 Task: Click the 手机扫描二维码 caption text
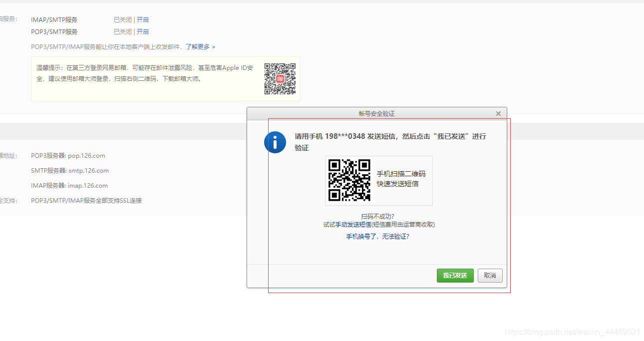click(401, 174)
